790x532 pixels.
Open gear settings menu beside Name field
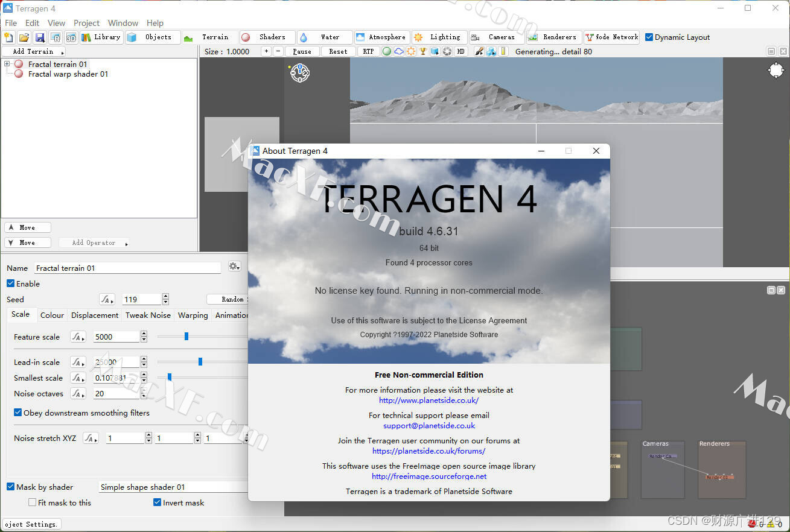pos(234,267)
